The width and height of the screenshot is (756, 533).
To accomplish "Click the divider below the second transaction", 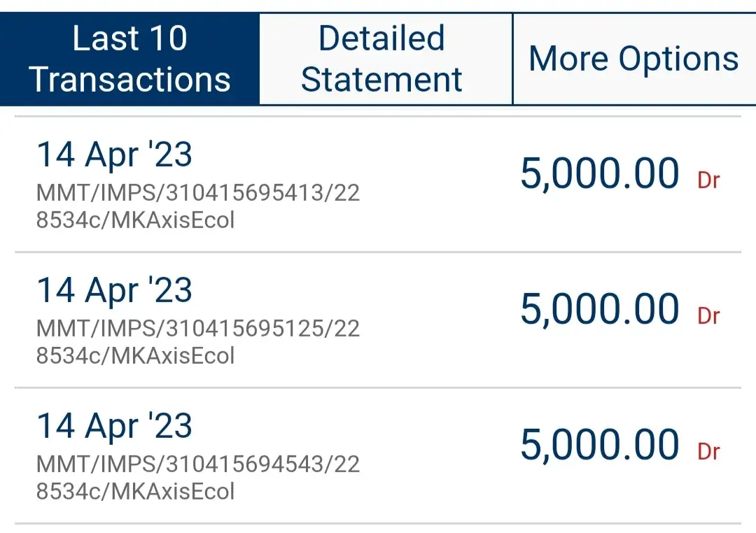I will [378, 388].
